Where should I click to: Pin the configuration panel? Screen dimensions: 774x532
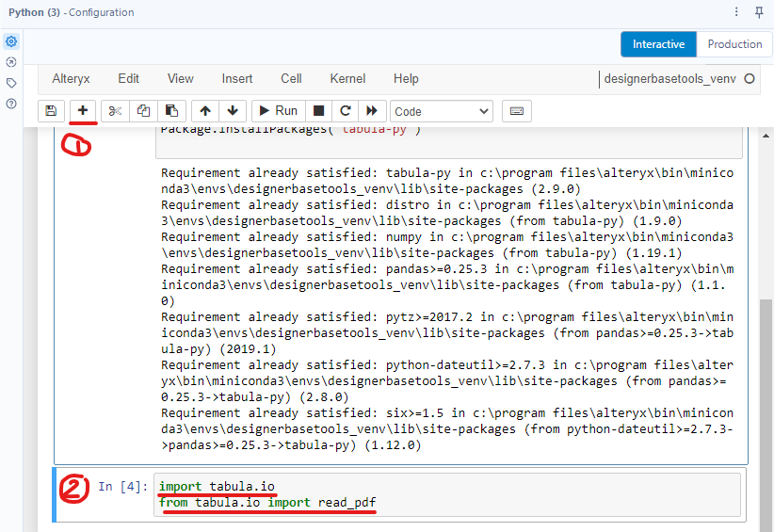point(759,12)
